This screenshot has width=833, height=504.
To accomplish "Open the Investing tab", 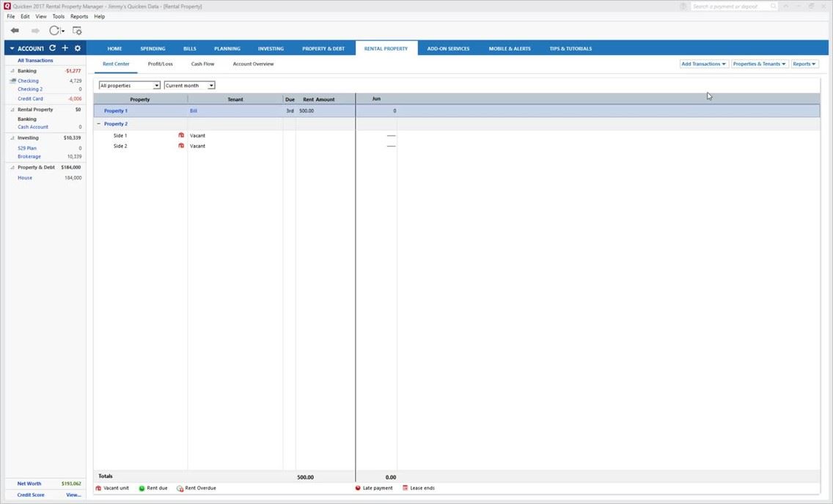I will (271, 48).
